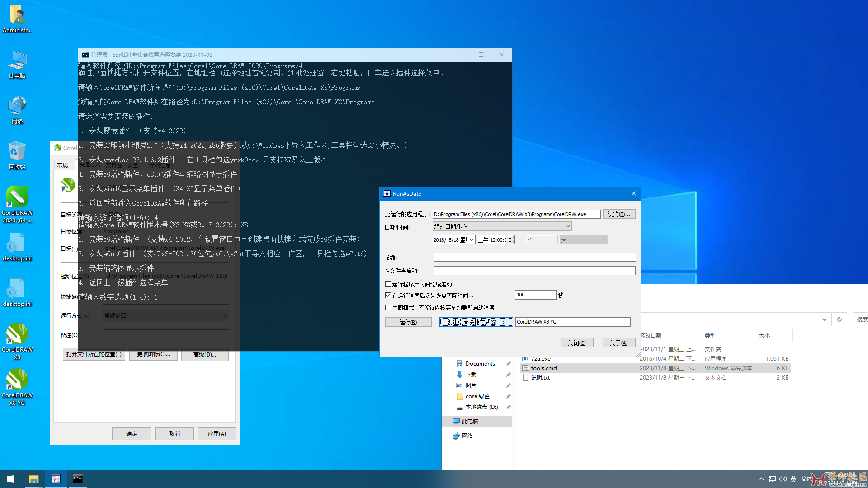Sort Explorer files by 大小 column
This screenshot has height=488, width=868.
764,336
